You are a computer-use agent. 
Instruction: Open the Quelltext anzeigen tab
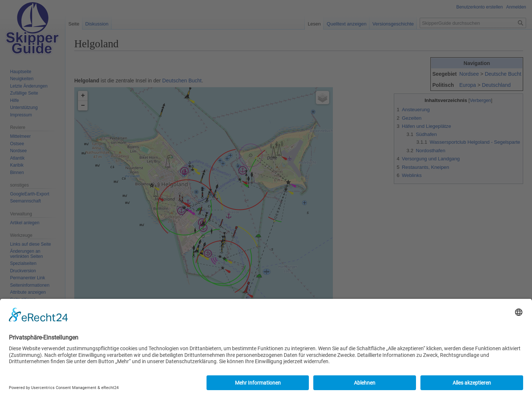tap(347, 24)
